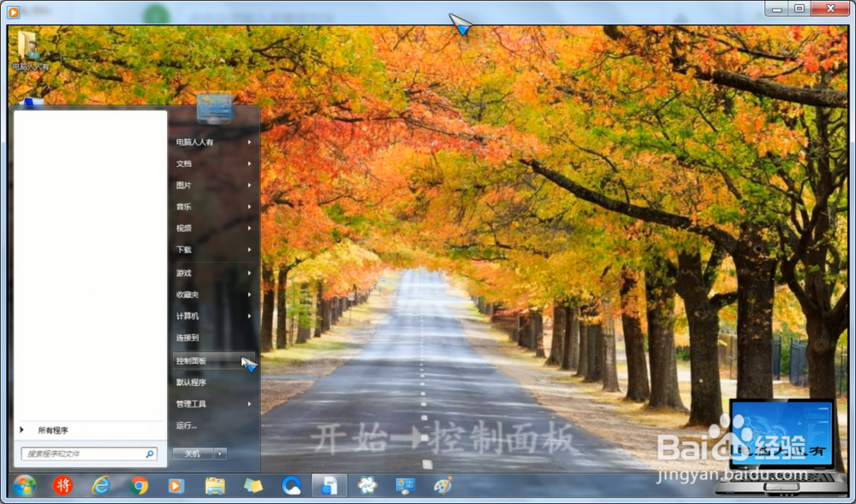
Task: Expand the 所有程序 list
Action: tap(88, 430)
